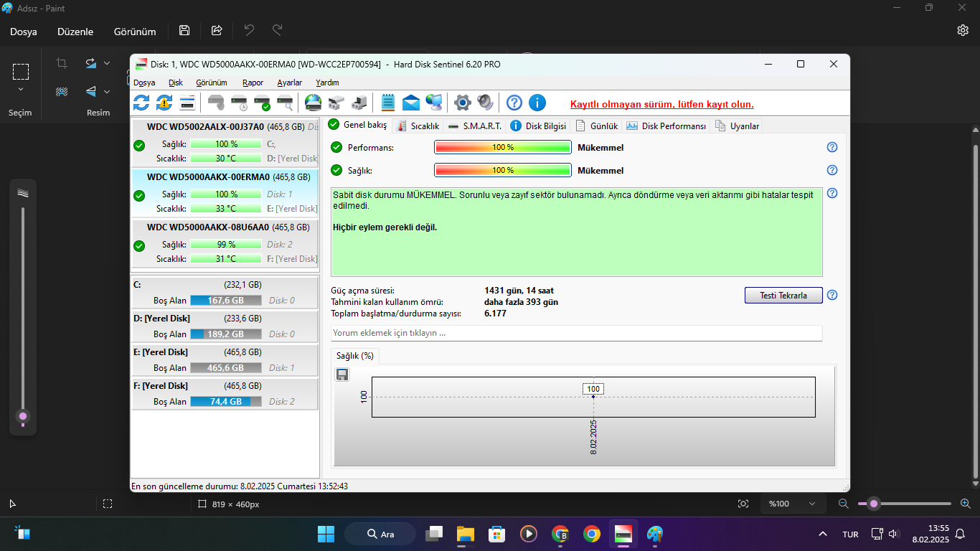Click the Paint share icon
Screen dimensions: 980x551
click(x=217, y=30)
